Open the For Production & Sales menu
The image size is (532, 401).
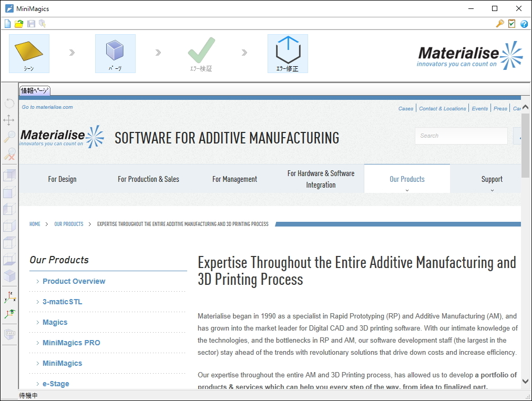point(148,179)
